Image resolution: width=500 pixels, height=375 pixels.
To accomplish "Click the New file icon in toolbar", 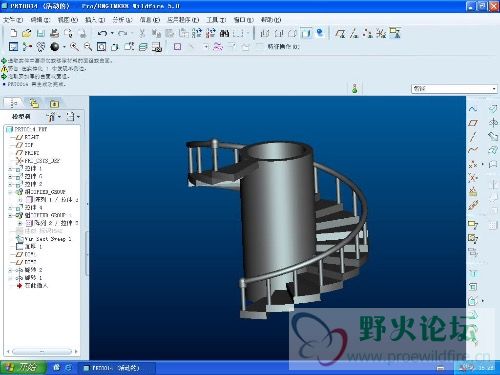I will tap(13, 33).
